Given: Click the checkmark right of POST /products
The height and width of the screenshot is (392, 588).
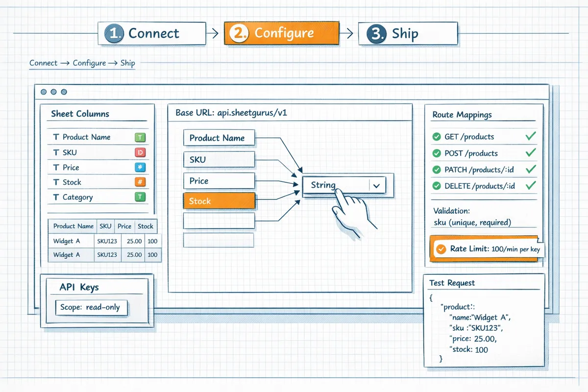Looking at the screenshot, I should (x=530, y=152).
